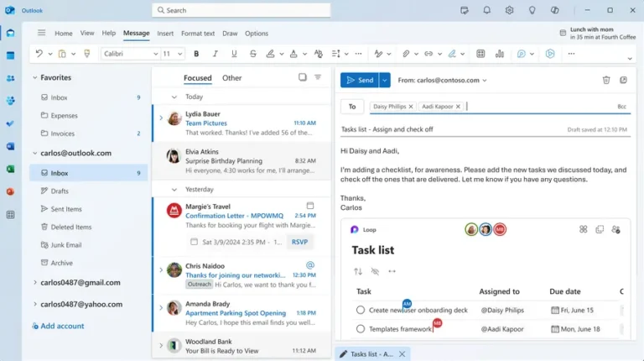Open the Calibri font name dropdown
This screenshot has width=644, height=361.
(130, 54)
